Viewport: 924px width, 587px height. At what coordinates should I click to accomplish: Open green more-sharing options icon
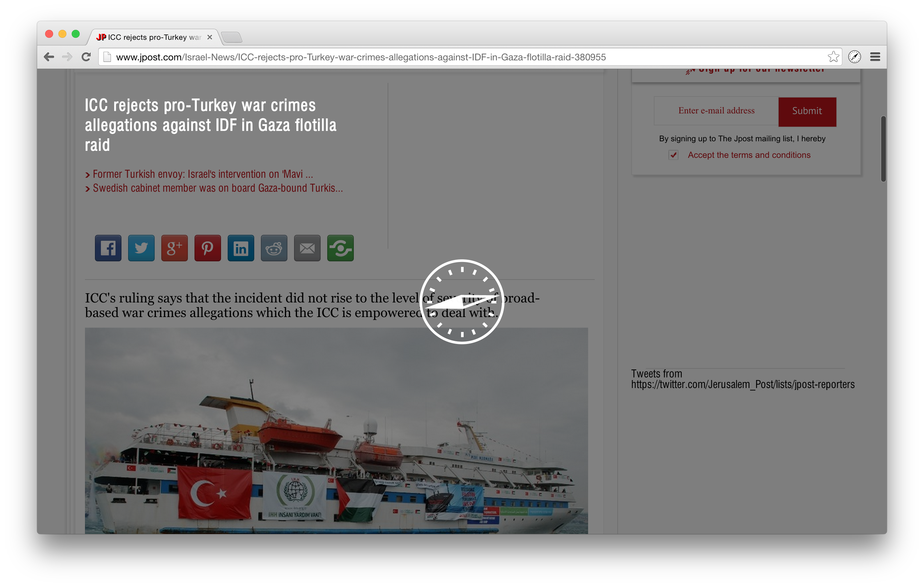(x=341, y=248)
